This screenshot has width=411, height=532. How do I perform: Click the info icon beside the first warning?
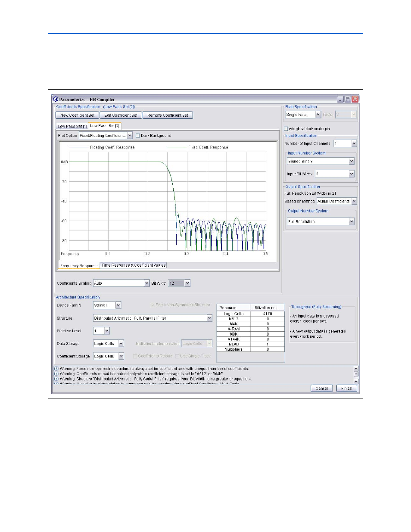click(56, 369)
